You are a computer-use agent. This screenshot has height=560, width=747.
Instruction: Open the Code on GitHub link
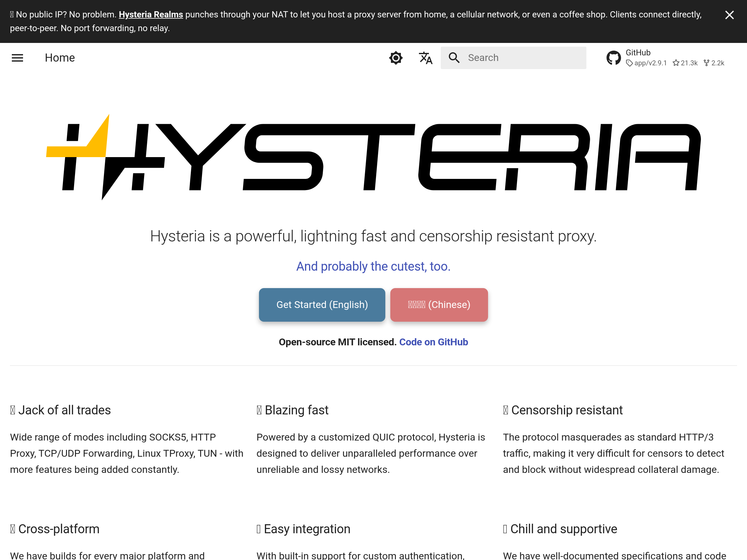click(433, 342)
